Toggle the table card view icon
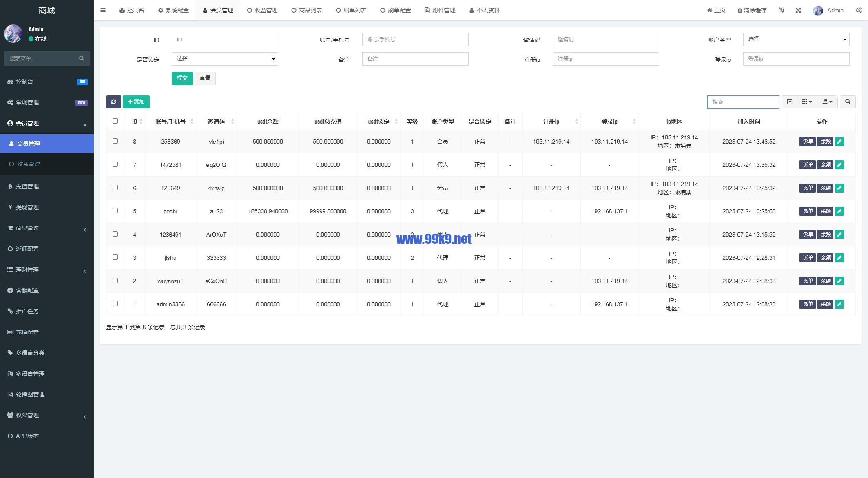This screenshot has width=868, height=478. click(790, 102)
